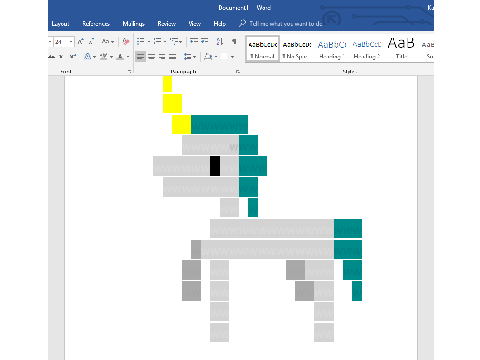
Task: Apply the Title style
Action: tap(401, 49)
